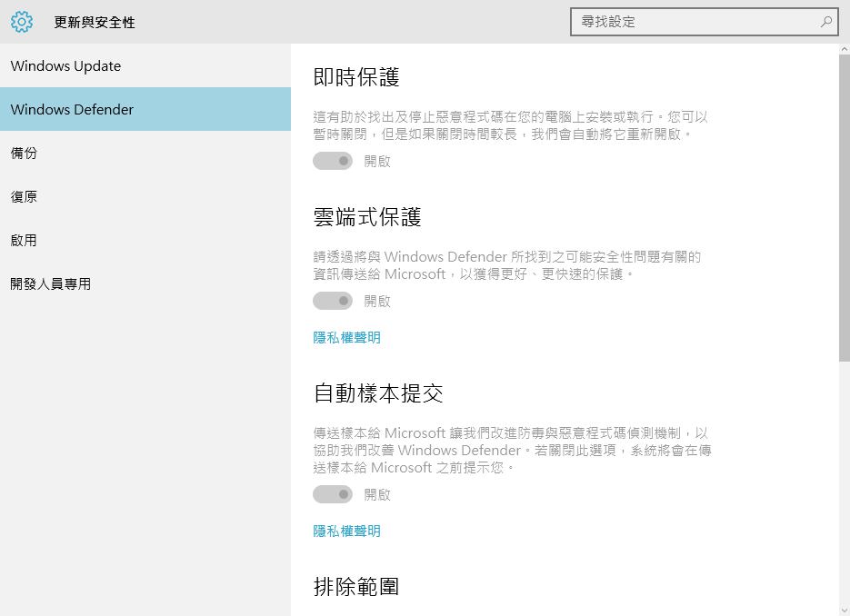Screen dimensions: 850x616
Task: Select Windows Defender in the sidebar
Action: coord(145,109)
